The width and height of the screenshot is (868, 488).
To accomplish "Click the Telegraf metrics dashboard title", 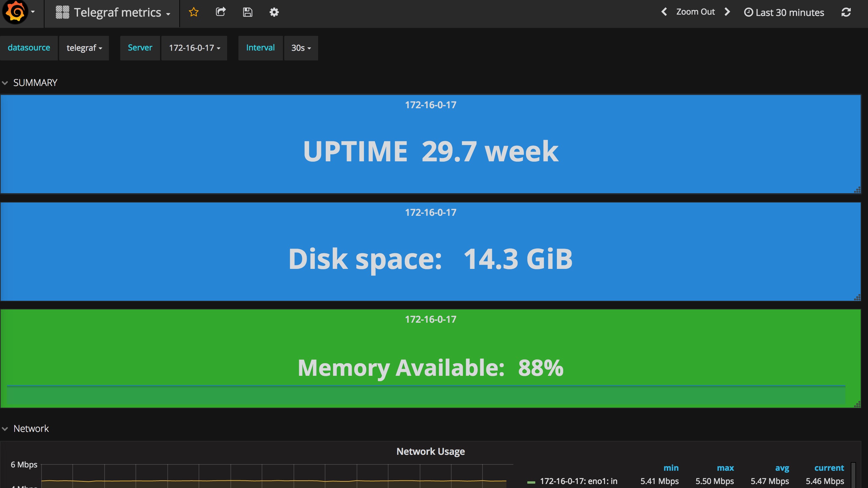I will (114, 12).
